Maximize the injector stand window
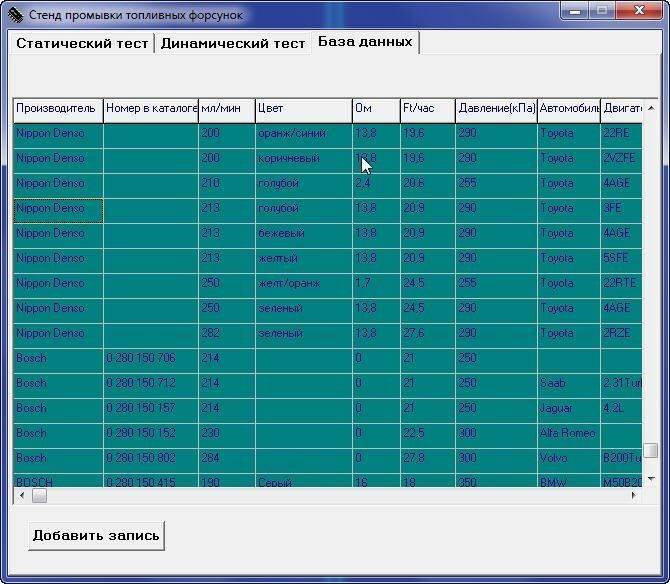The image size is (670, 584). tap(602, 11)
